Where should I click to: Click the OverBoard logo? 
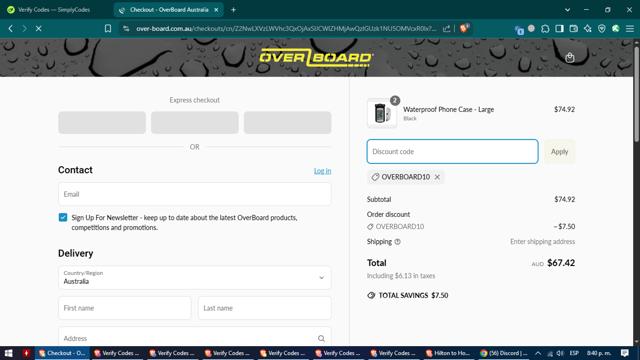(316, 58)
